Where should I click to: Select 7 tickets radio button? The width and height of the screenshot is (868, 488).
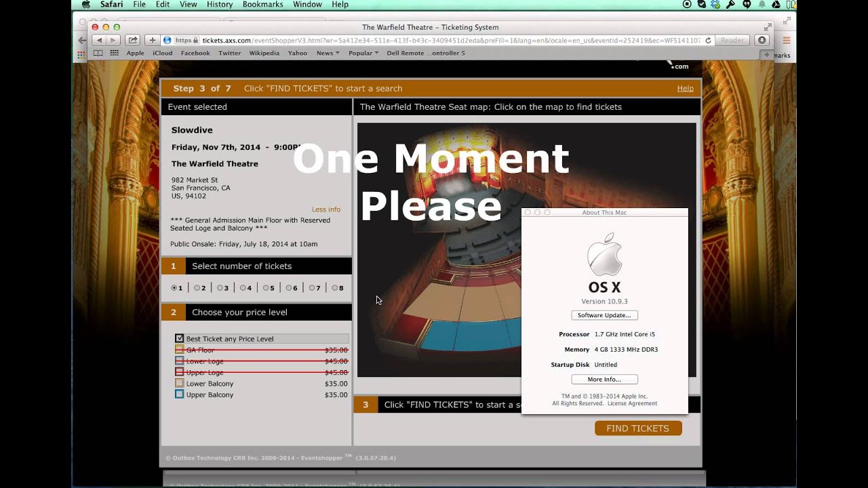(312, 288)
